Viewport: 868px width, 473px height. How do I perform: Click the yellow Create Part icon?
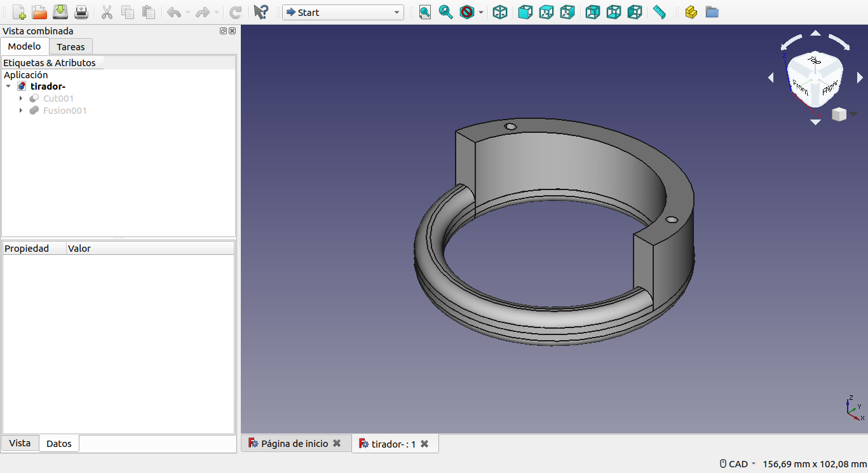click(x=691, y=12)
